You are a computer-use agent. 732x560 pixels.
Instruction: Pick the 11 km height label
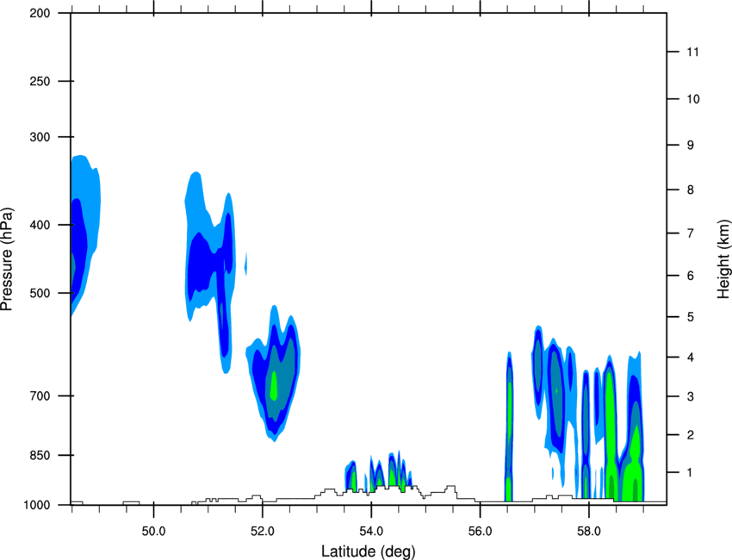[x=693, y=52]
